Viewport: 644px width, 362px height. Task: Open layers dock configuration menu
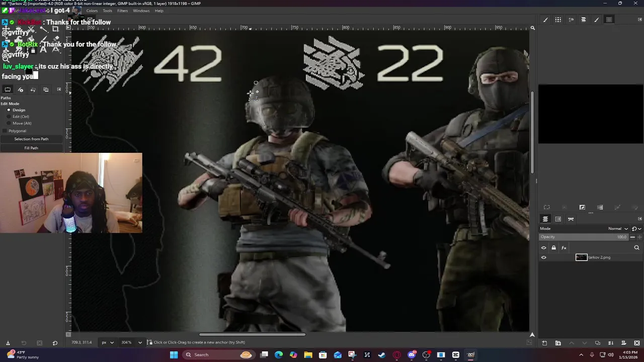point(640,219)
